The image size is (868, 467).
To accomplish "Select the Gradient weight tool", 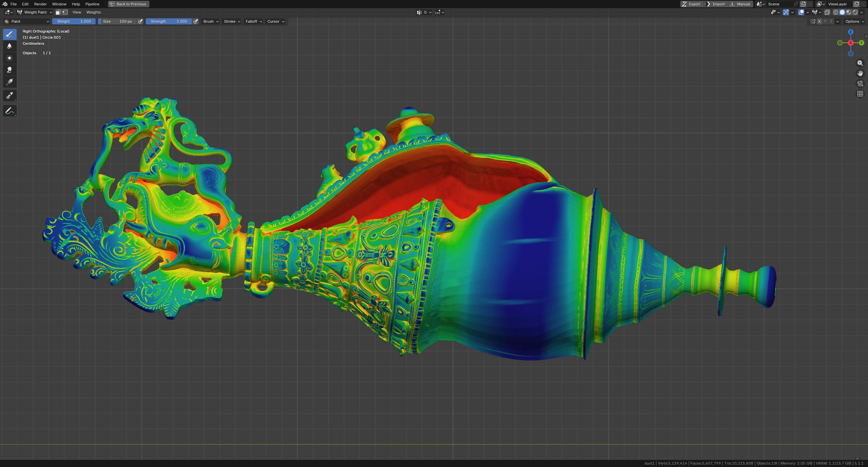I will pos(9,82).
